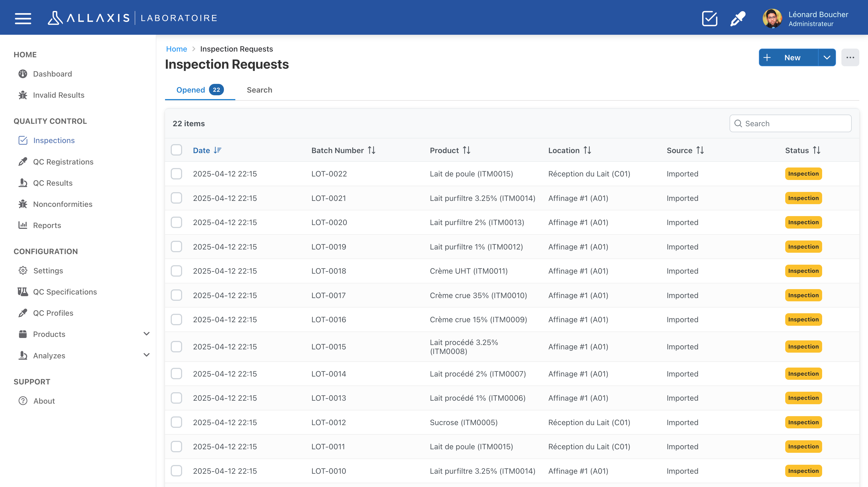Open the New button dropdown arrow
Image resolution: width=868 pixels, height=487 pixels.
[x=827, y=58]
